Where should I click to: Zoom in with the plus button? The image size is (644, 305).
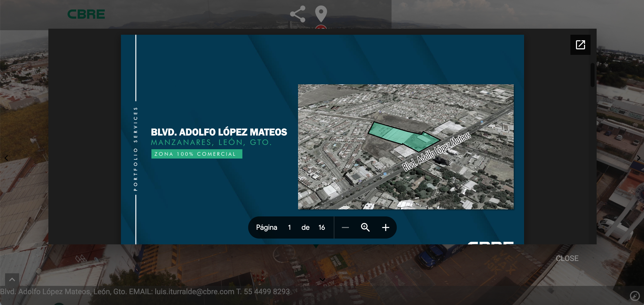[385, 227]
